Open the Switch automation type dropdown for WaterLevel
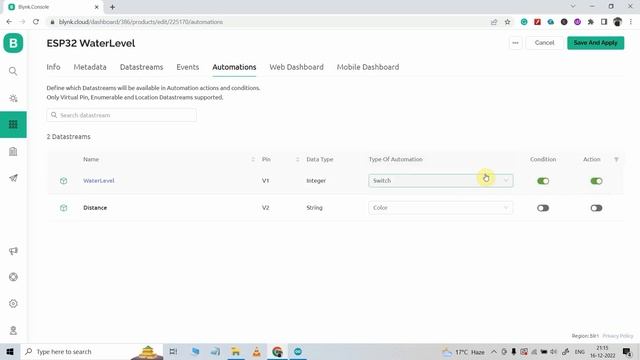 pos(440,180)
